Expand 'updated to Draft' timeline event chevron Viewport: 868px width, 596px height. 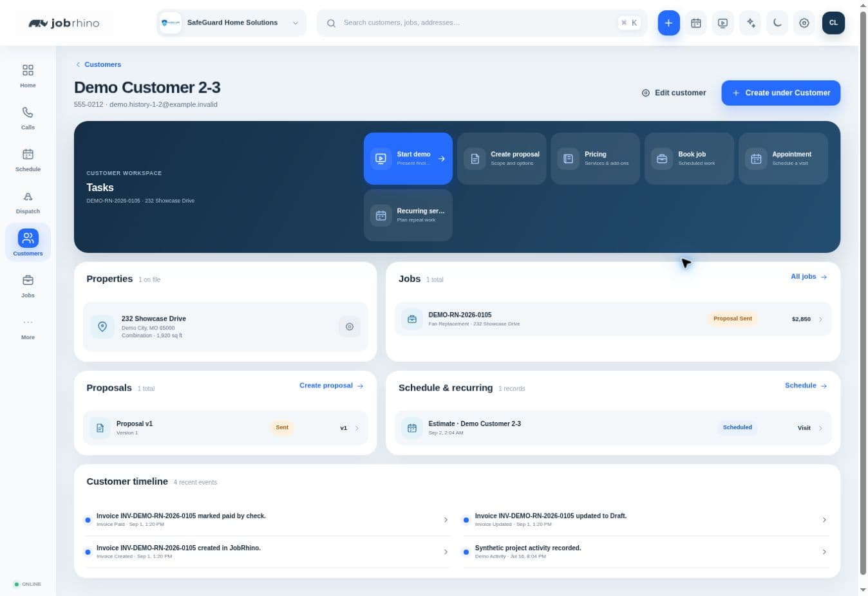824,520
